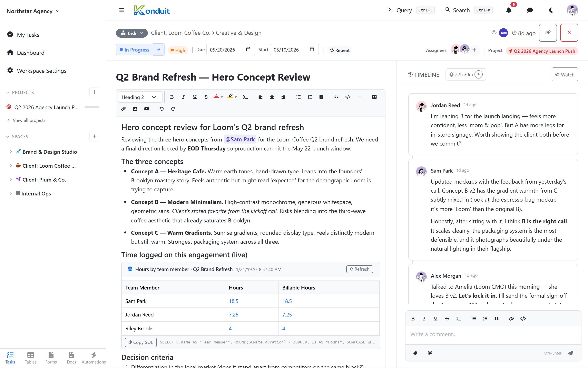Image resolution: width=588 pixels, height=368 pixels.
Task: Toggle bold in the description editor toolbar
Action: (x=172, y=97)
